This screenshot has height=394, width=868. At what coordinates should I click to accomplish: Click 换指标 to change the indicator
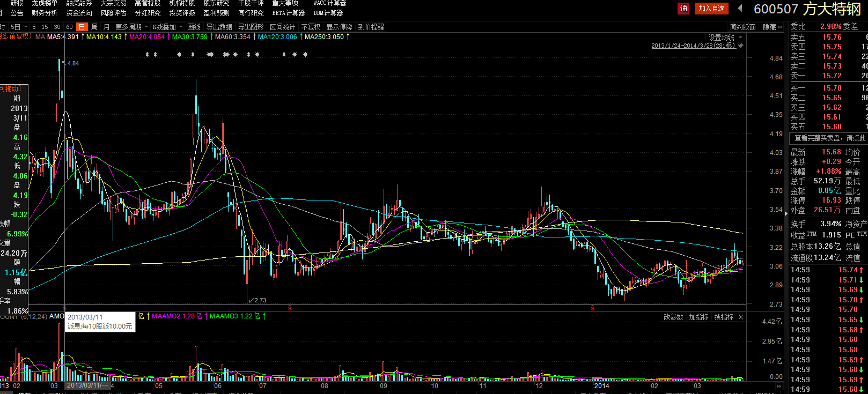click(x=724, y=317)
